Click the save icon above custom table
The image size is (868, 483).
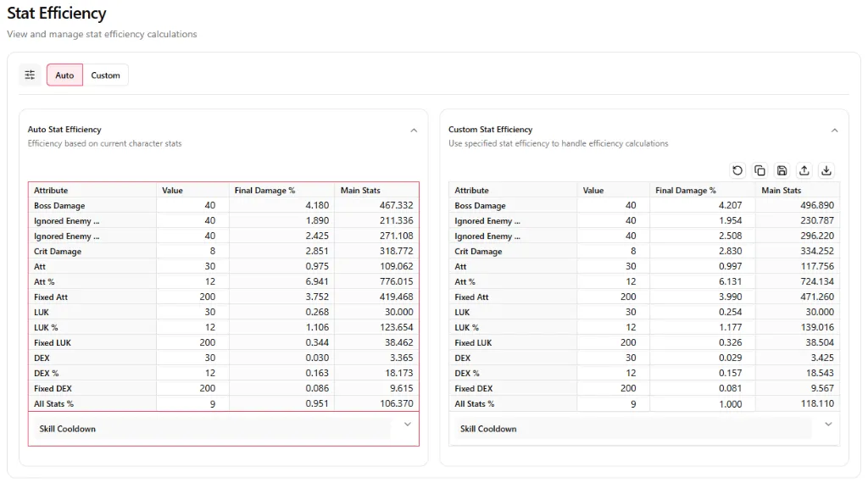point(782,170)
